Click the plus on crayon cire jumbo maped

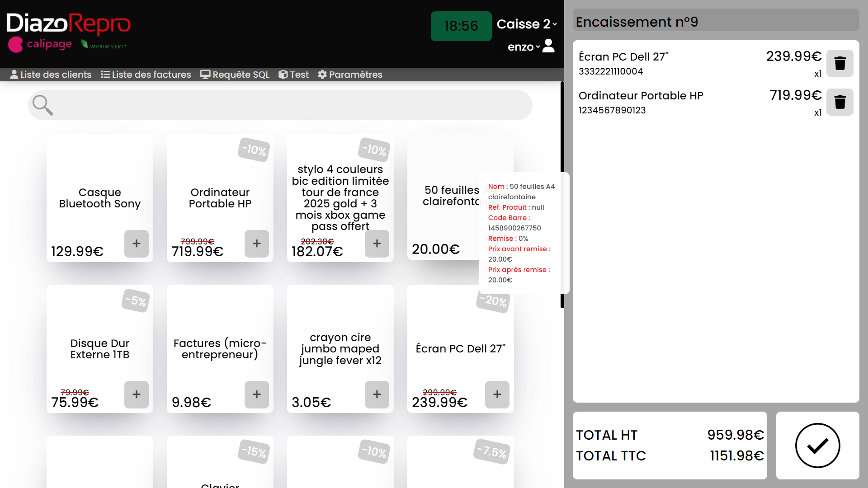[377, 394]
